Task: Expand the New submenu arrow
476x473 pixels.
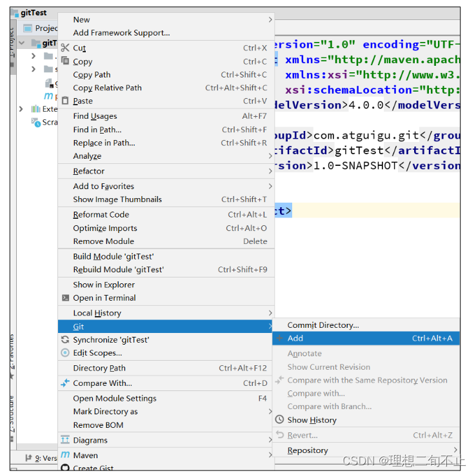Action: 270,20
